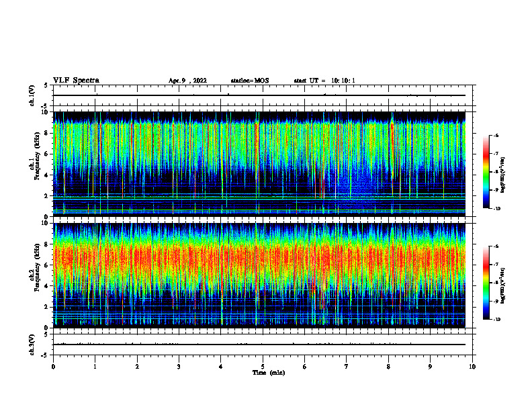Click inside the ch.2 spectrogram panel
Viewport: 532px width, 411px height.
(x=259, y=275)
